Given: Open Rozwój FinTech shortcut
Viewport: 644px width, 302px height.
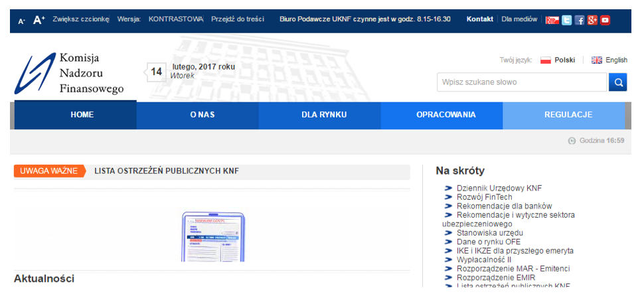Looking at the screenshot, I should tap(484, 197).
